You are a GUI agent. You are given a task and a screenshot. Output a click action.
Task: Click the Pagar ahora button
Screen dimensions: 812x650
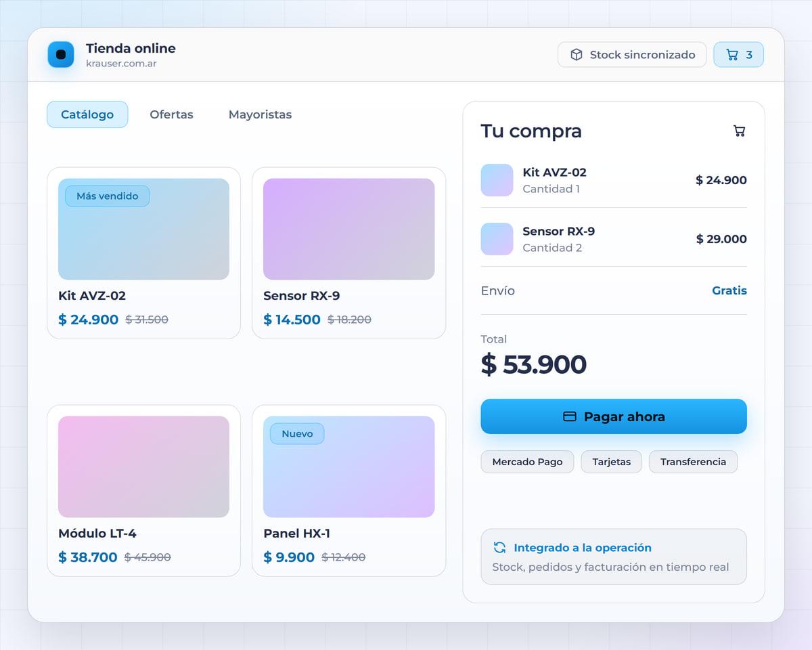point(614,416)
